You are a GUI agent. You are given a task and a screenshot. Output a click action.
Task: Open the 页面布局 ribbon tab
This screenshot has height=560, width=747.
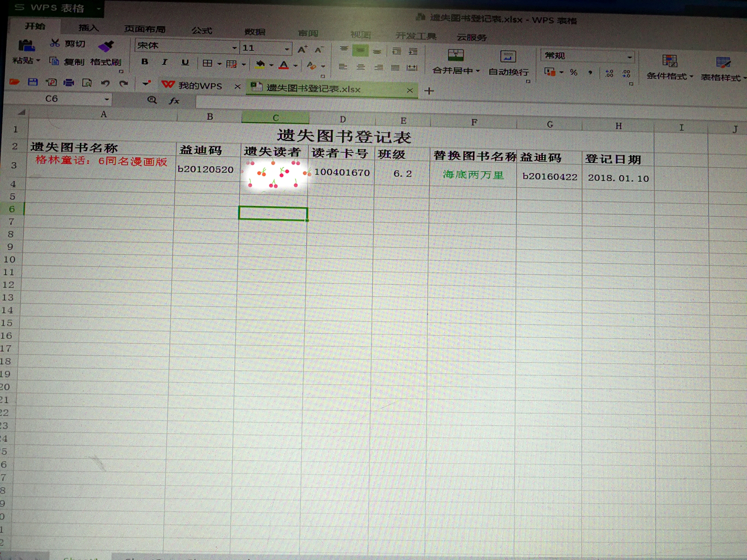pos(145,29)
